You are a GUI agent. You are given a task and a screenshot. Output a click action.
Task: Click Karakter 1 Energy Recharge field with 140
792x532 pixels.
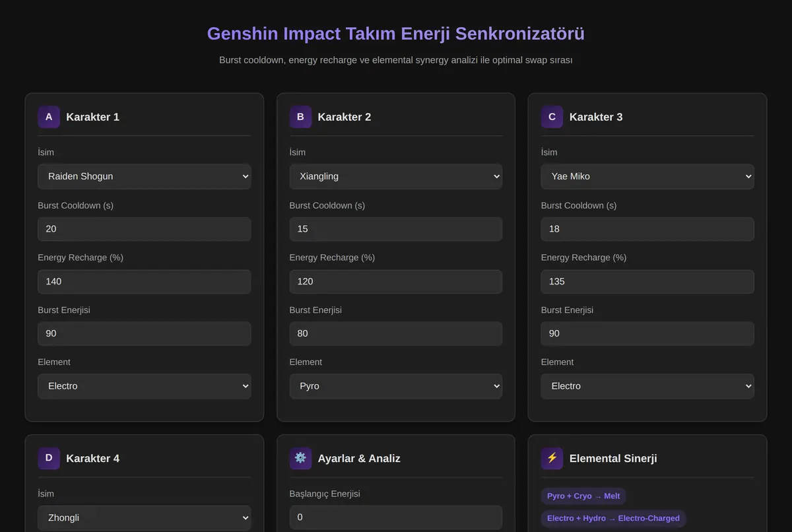pyautogui.click(x=145, y=281)
